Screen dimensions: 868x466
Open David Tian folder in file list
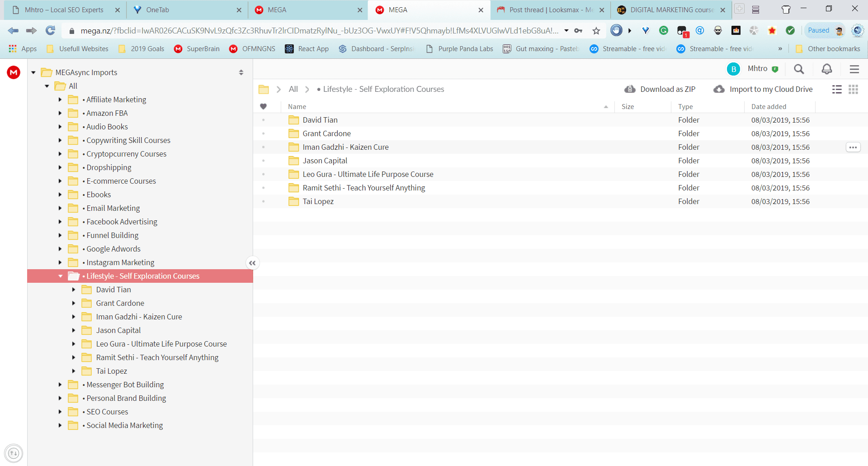pos(320,120)
